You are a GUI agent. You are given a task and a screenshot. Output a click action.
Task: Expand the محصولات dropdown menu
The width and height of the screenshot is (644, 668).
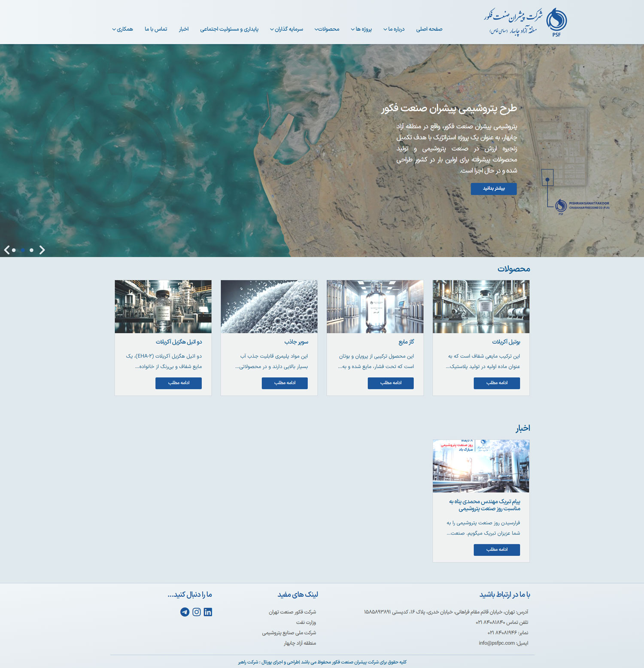coord(327,29)
